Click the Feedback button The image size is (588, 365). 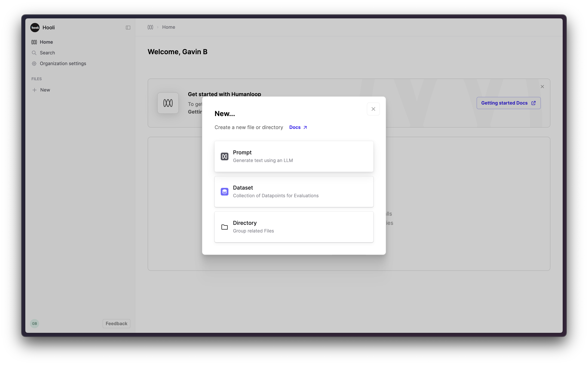point(116,323)
